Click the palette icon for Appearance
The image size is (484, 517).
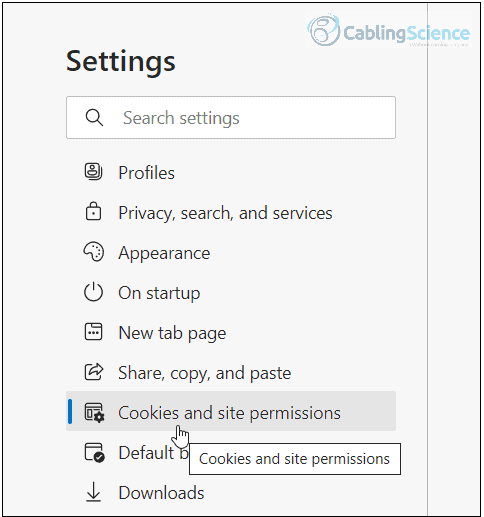[93, 252]
